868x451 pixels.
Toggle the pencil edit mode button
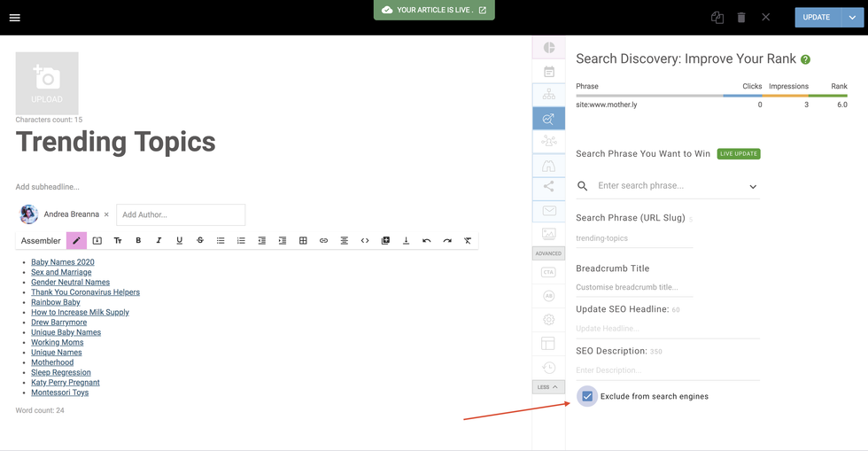[76, 241]
